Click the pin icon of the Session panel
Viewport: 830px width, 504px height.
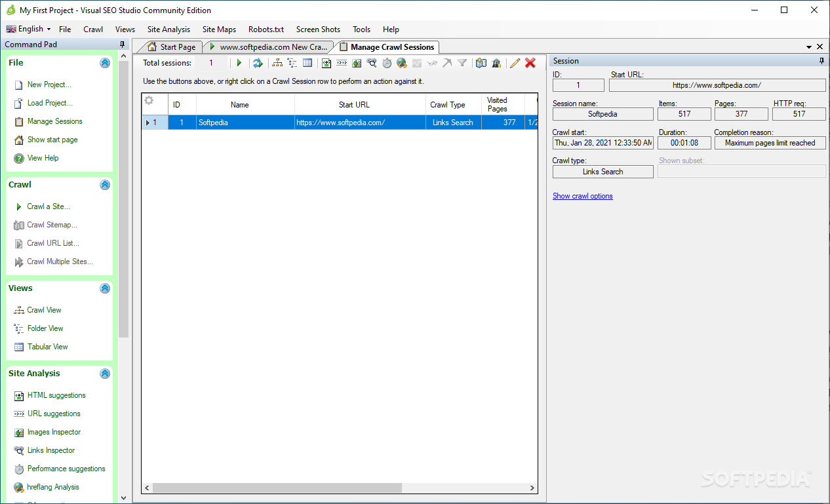tap(822, 61)
